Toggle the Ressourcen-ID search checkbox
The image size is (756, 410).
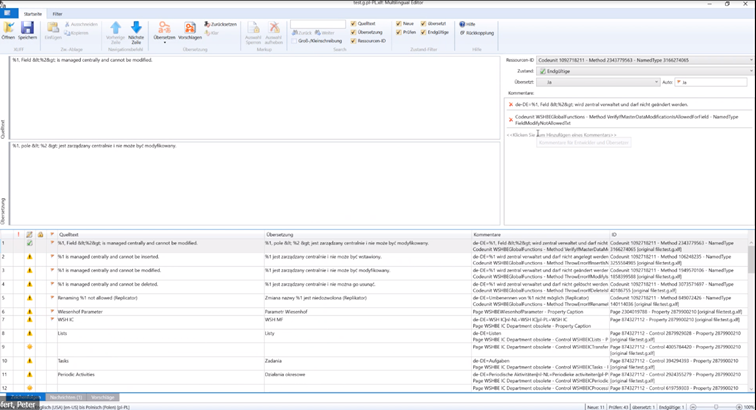353,41
